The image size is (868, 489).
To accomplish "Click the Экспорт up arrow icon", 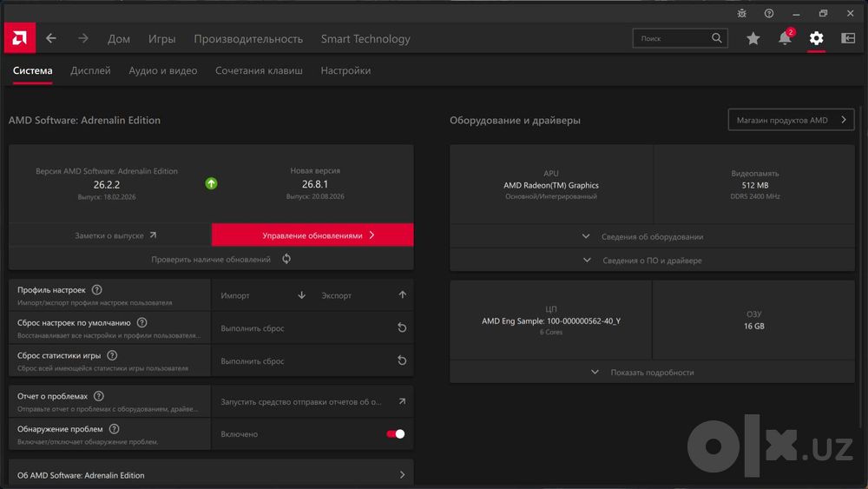I will coord(403,295).
